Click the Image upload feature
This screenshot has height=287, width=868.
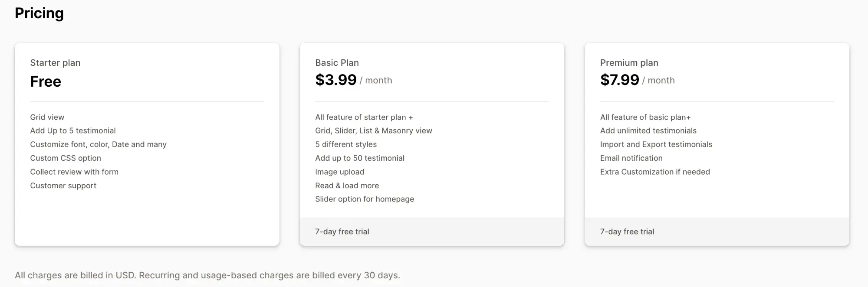pyautogui.click(x=339, y=172)
